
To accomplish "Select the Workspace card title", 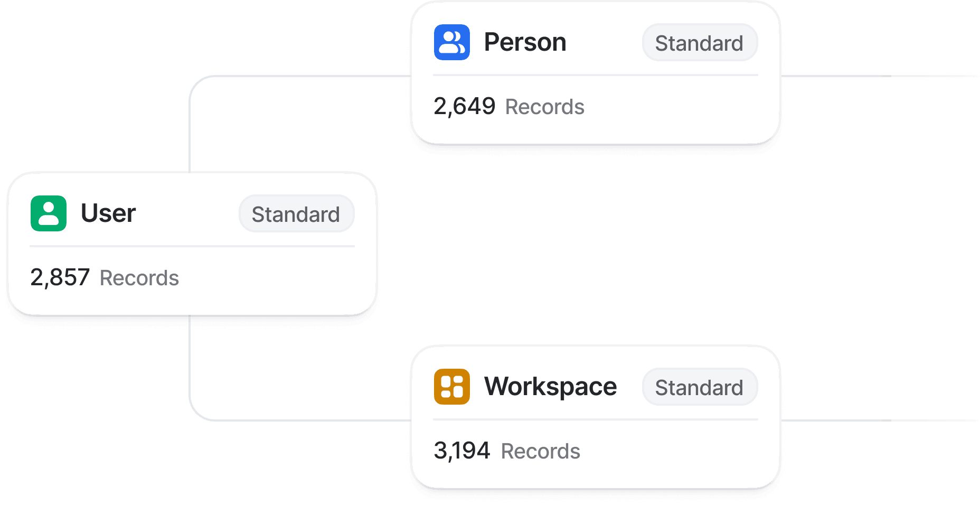I will (x=550, y=387).
